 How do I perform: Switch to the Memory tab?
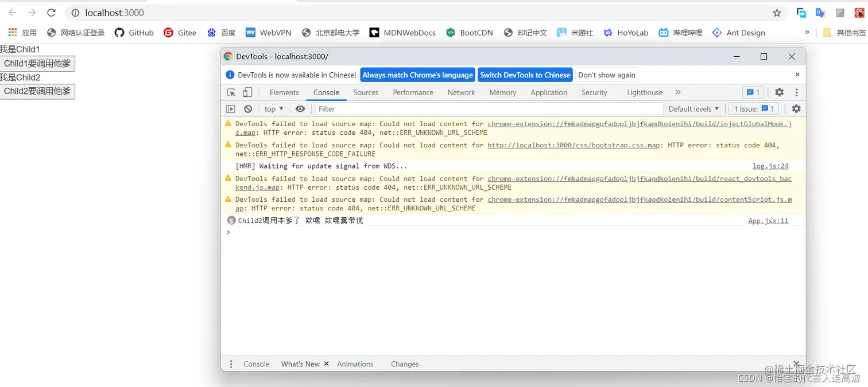click(x=503, y=92)
